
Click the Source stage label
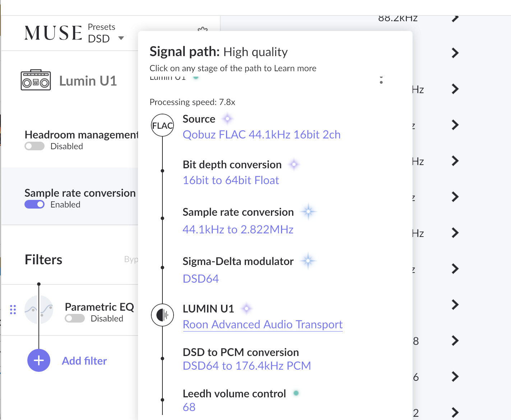[199, 119]
